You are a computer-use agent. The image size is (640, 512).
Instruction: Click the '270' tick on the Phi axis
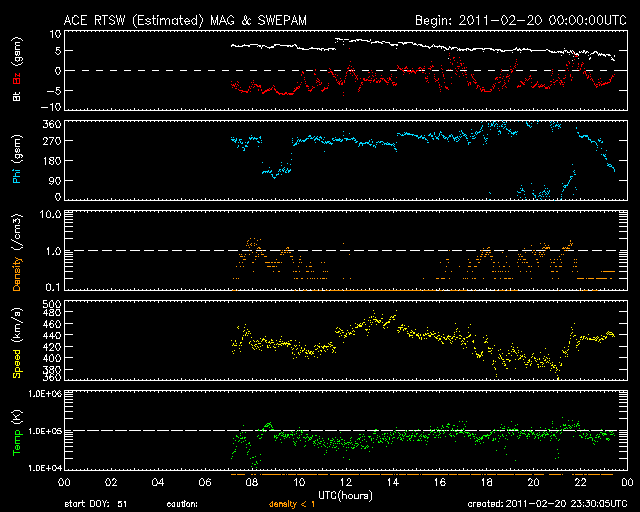[52, 141]
